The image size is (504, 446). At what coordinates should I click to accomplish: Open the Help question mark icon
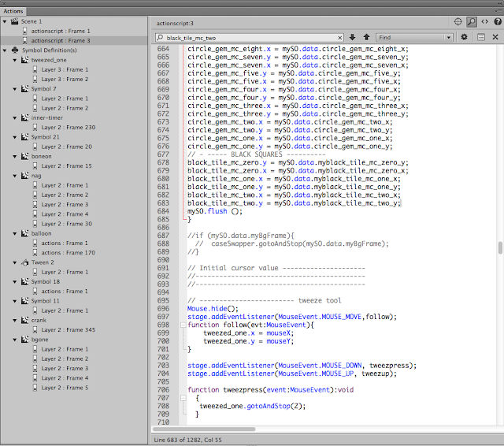coord(498,22)
